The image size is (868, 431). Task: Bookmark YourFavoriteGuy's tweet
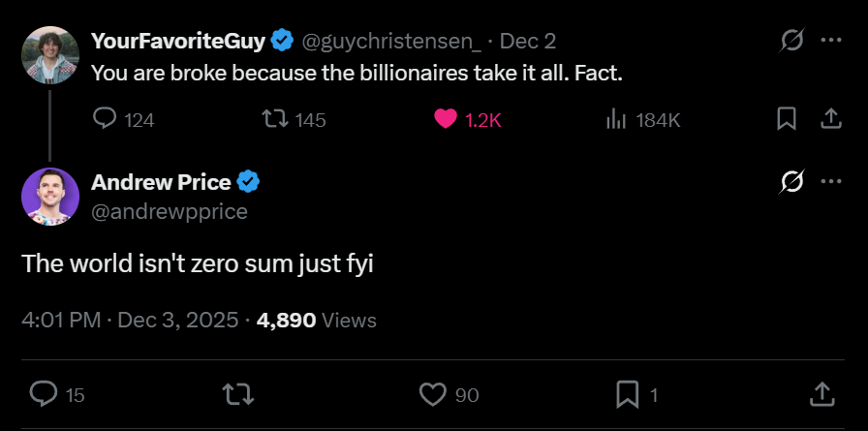pyautogui.click(x=787, y=119)
